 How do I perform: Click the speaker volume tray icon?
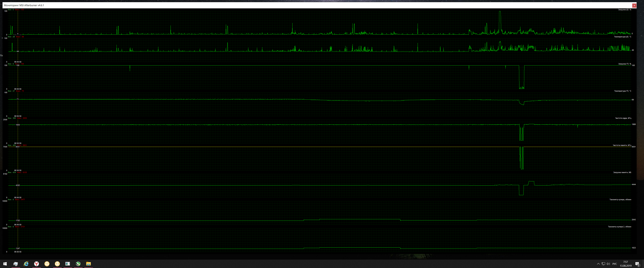[x=608, y=264]
